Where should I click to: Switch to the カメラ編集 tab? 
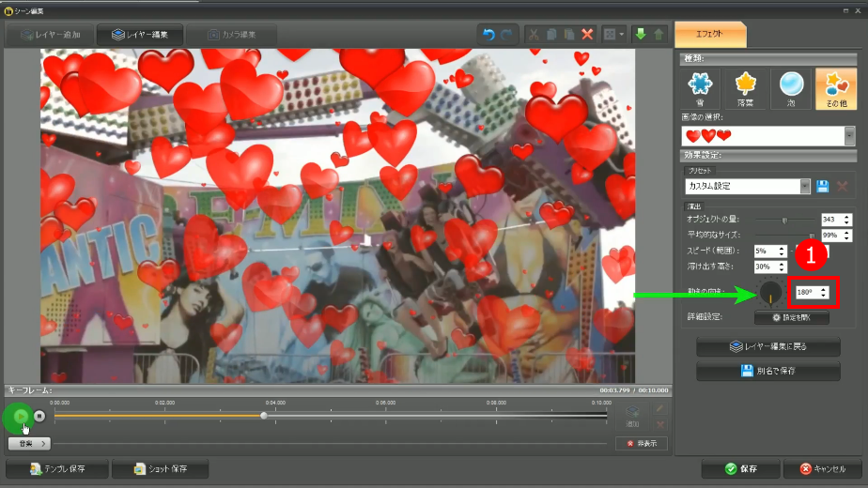pyautogui.click(x=230, y=35)
